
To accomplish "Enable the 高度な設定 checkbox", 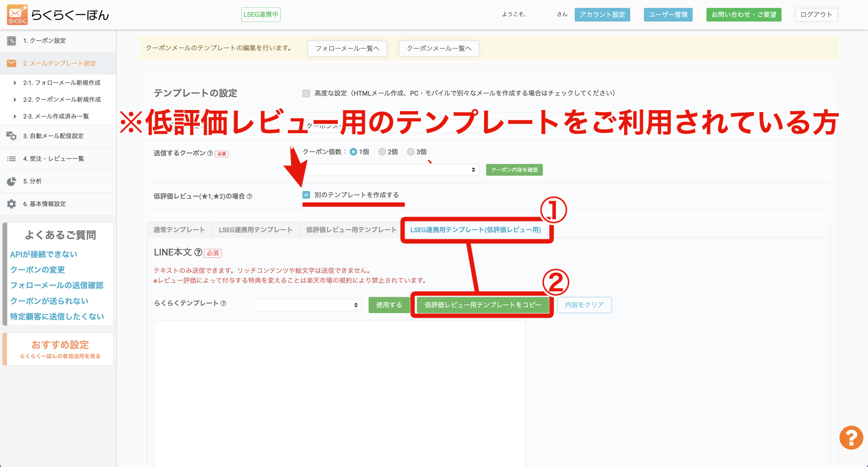I will [306, 93].
